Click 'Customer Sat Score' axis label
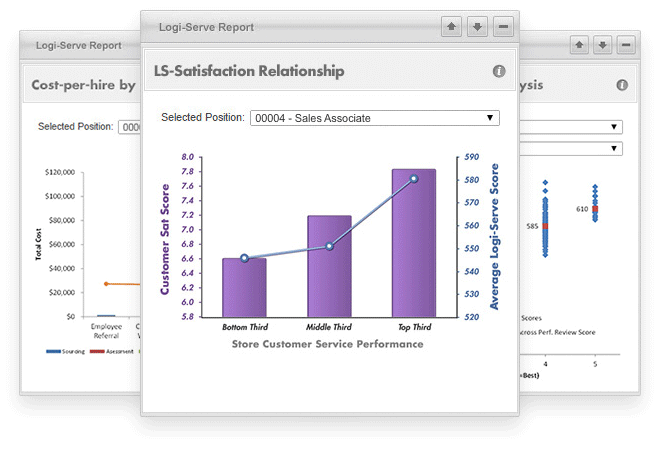The width and height of the screenshot is (660, 450). 165,239
